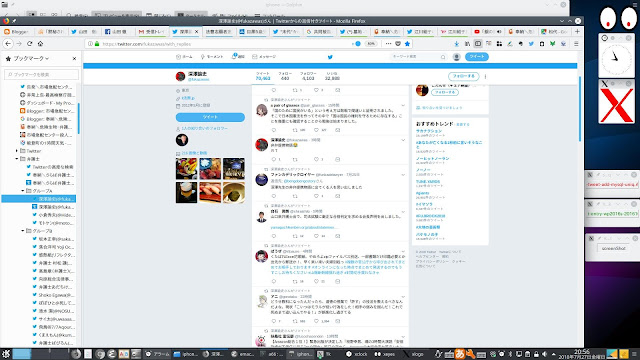
Task: Click the ブックマークを検索 search field
Action: [42, 74]
